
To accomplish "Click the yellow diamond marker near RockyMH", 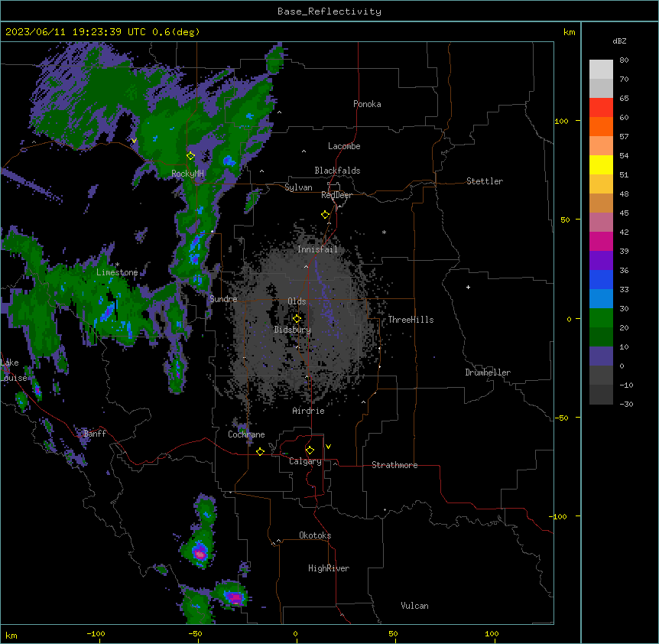I will click(x=190, y=156).
